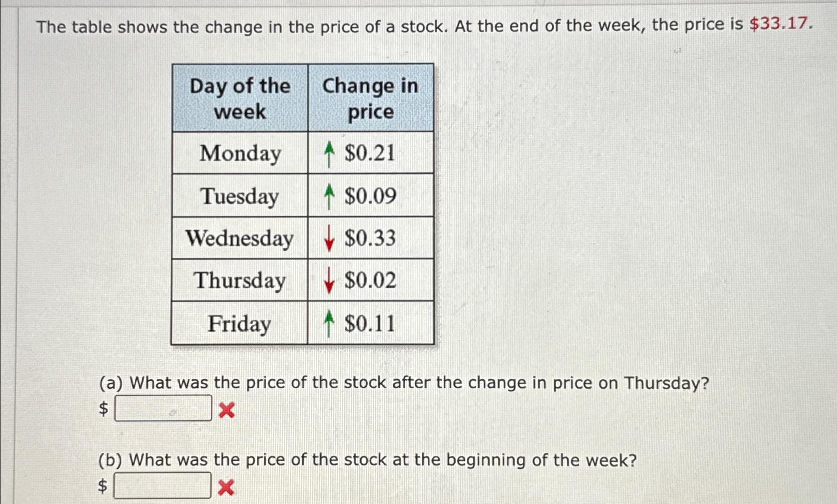Click the red X beside answer field (a)

click(x=226, y=410)
